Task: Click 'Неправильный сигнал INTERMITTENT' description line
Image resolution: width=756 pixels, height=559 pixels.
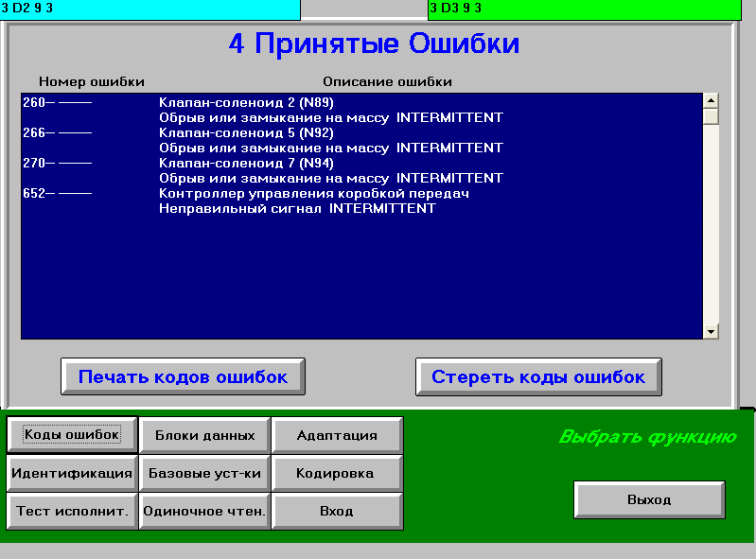Action: 297,209
